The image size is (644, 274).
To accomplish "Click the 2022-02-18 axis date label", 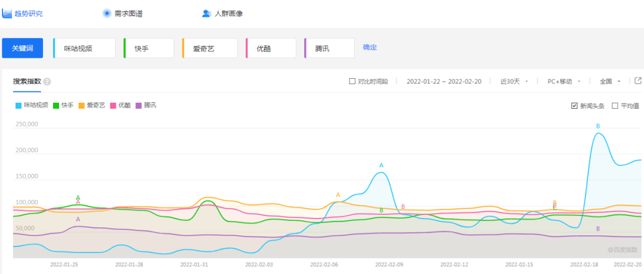I will [x=584, y=264].
